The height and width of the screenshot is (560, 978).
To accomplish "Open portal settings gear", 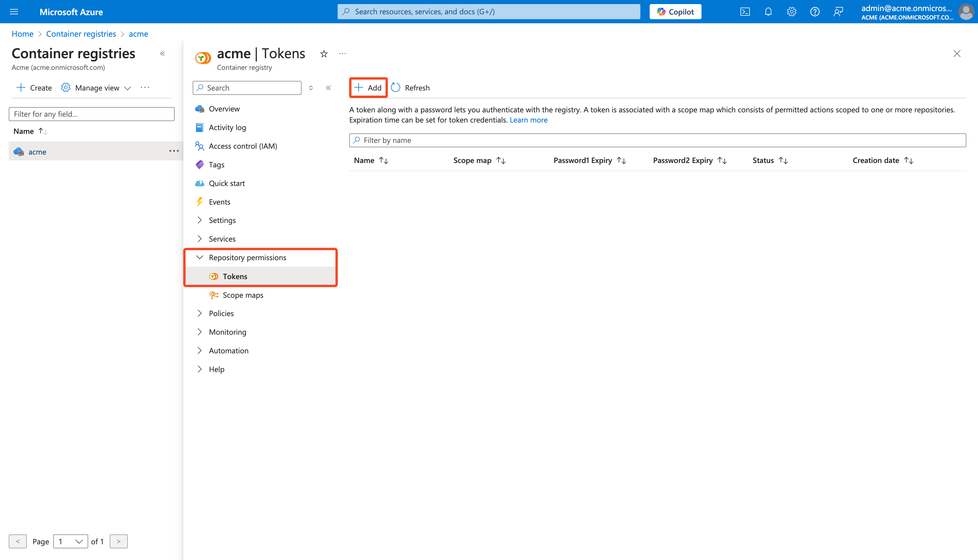I will click(x=791, y=12).
